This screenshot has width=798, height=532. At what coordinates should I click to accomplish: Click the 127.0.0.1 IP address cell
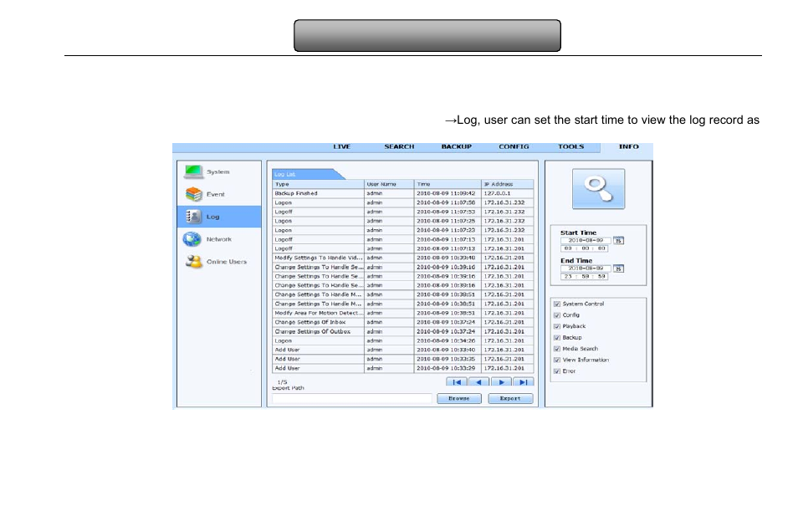tap(508, 193)
